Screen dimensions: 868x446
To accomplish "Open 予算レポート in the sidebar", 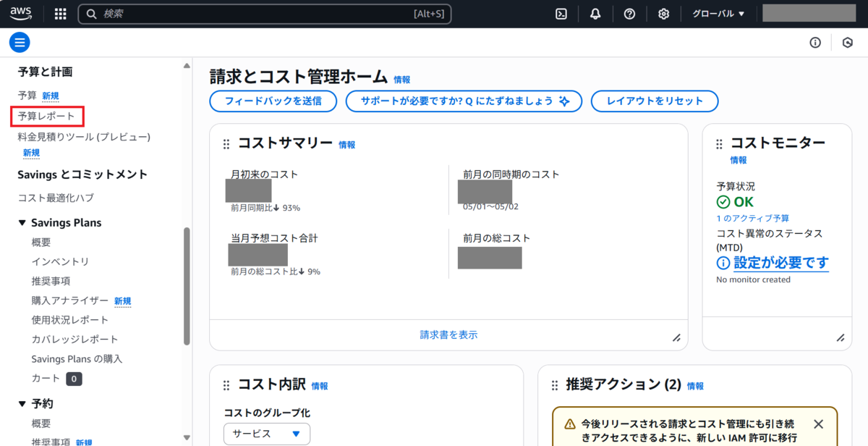I will point(46,116).
